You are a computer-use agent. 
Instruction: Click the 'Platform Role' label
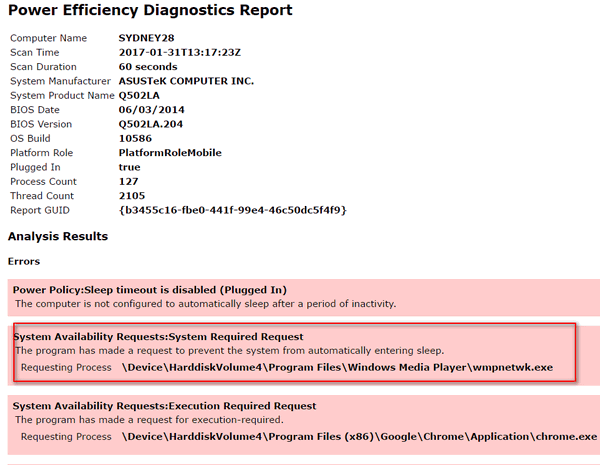[x=41, y=153]
